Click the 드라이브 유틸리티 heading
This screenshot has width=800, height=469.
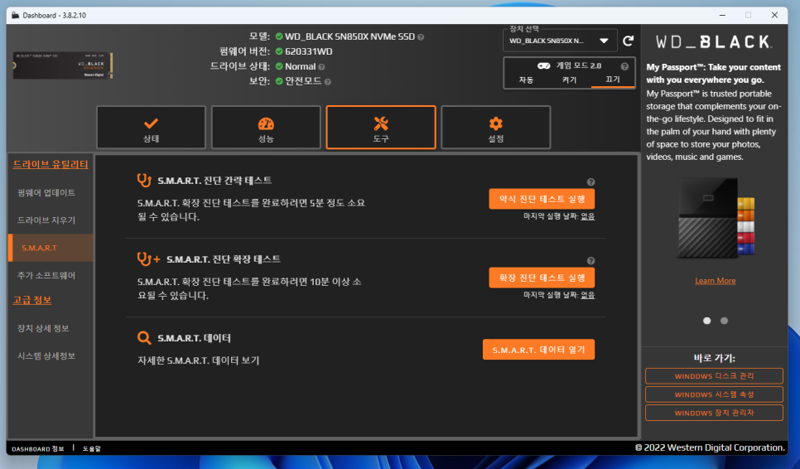51,164
